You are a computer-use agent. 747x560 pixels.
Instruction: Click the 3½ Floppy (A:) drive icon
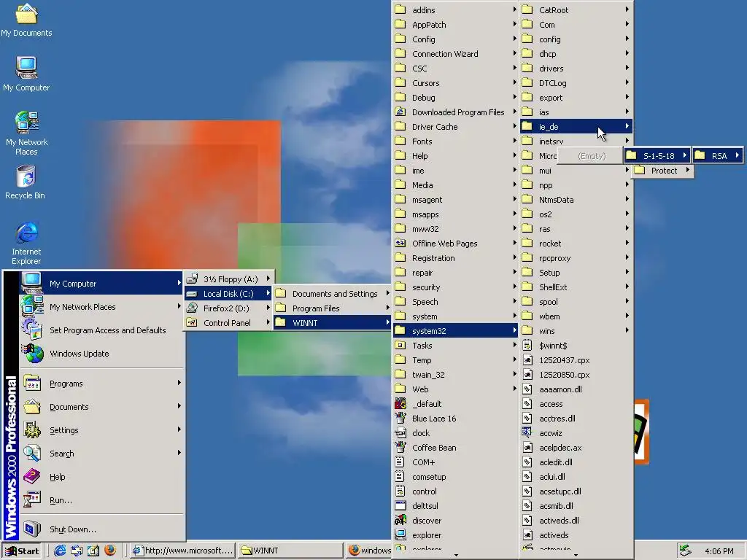192,279
